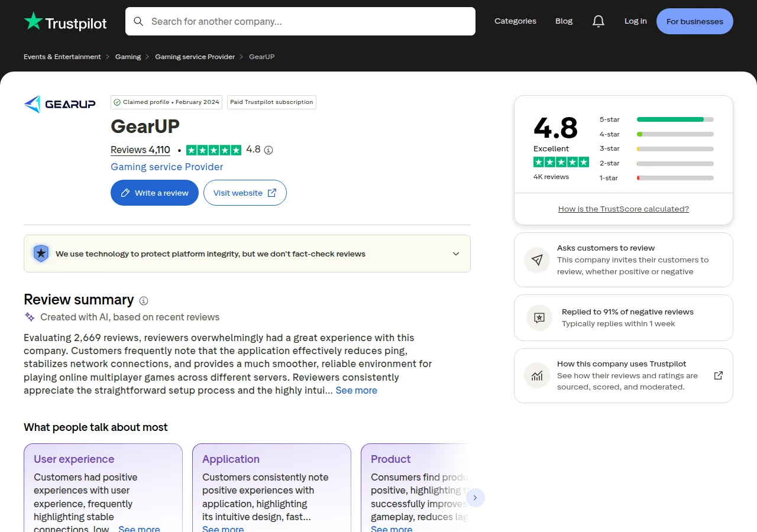This screenshot has height=532, width=757.
Task: Expand review summary with See more
Action: 356,390
